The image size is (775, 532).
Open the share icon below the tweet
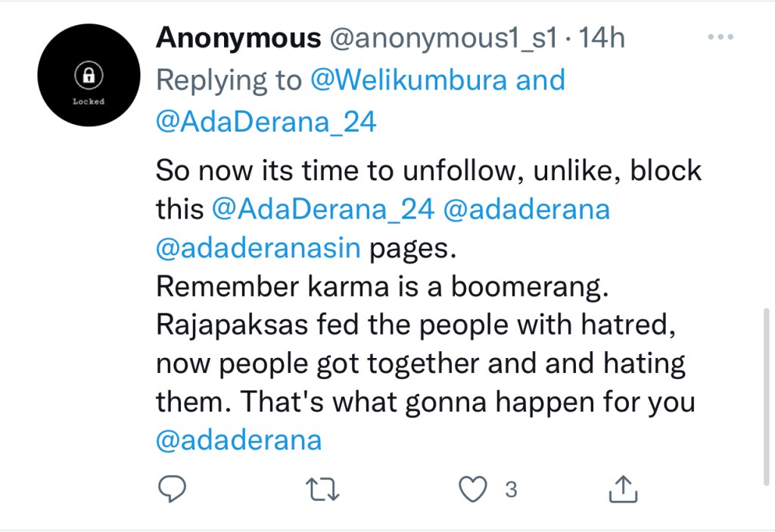[624, 490]
